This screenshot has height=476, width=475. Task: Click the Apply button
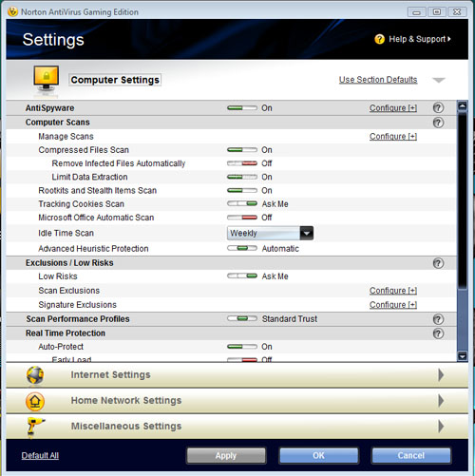pyautogui.click(x=226, y=455)
